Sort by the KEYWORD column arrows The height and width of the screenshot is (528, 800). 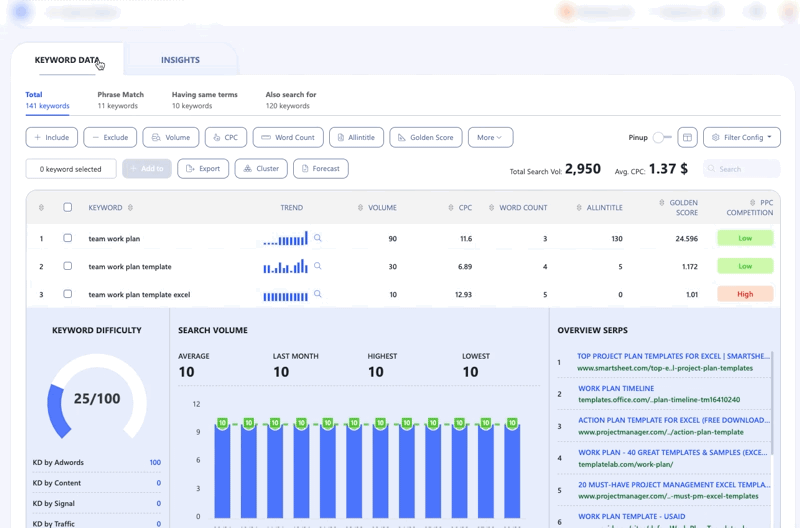tap(130, 208)
